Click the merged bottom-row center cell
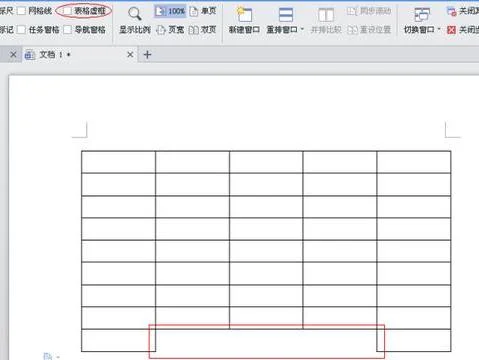Screen dimensions: 479x360 pyautogui.click(x=266, y=340)
